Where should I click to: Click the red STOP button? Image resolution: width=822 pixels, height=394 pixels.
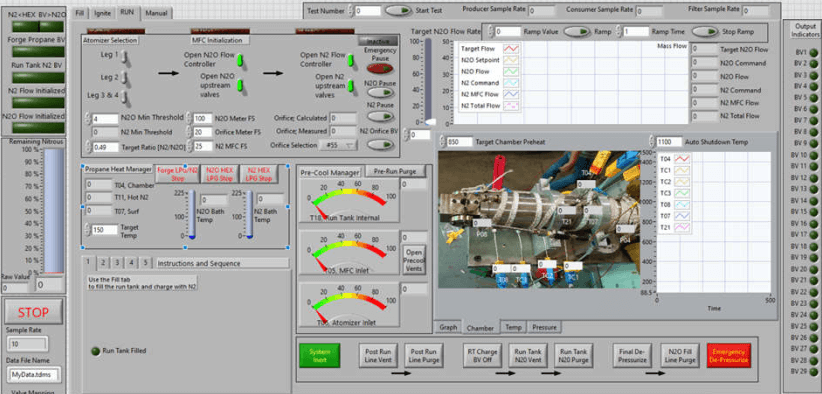[x=34, y=313]
